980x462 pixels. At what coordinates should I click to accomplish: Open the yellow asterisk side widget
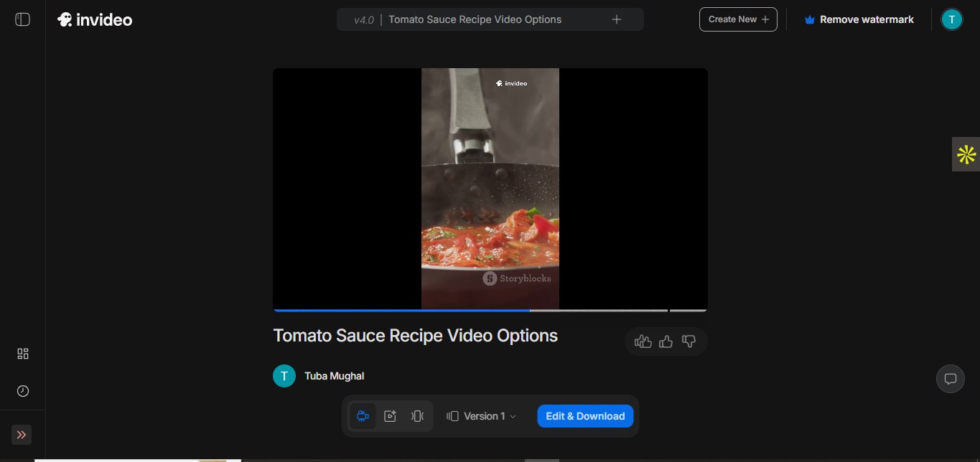(966, 154)
